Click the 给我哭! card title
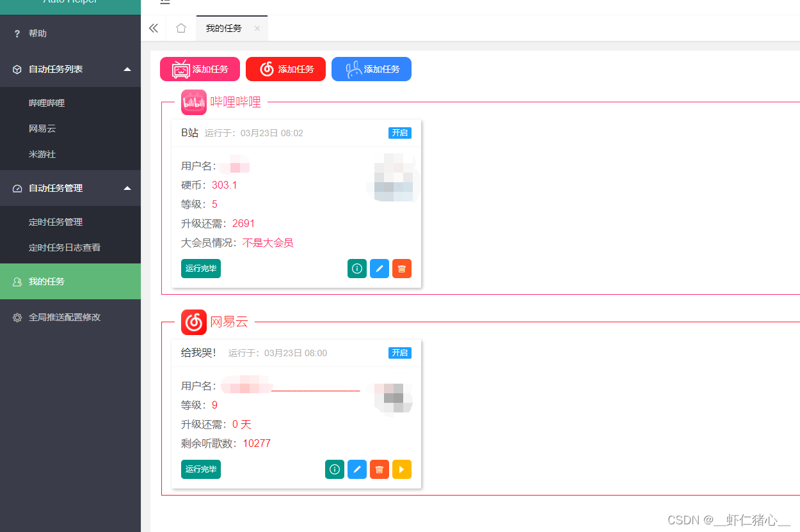The height and width of the screenshot is (532, 800). (x=198, y=353)
